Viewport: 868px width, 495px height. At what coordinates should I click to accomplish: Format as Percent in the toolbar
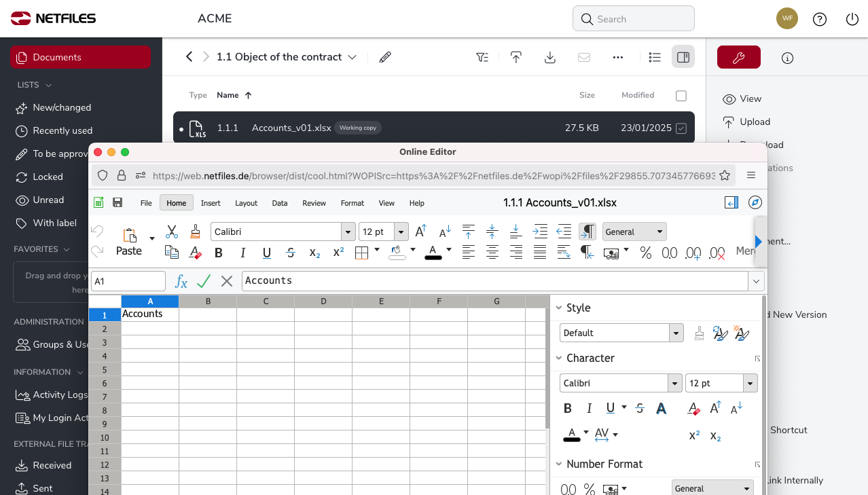click(646, 253)
